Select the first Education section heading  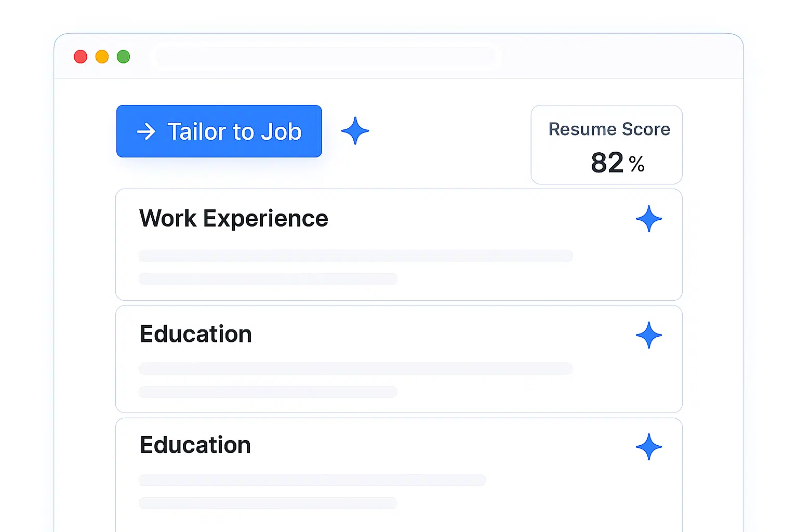pyautogui.click(x=195, y=334)
